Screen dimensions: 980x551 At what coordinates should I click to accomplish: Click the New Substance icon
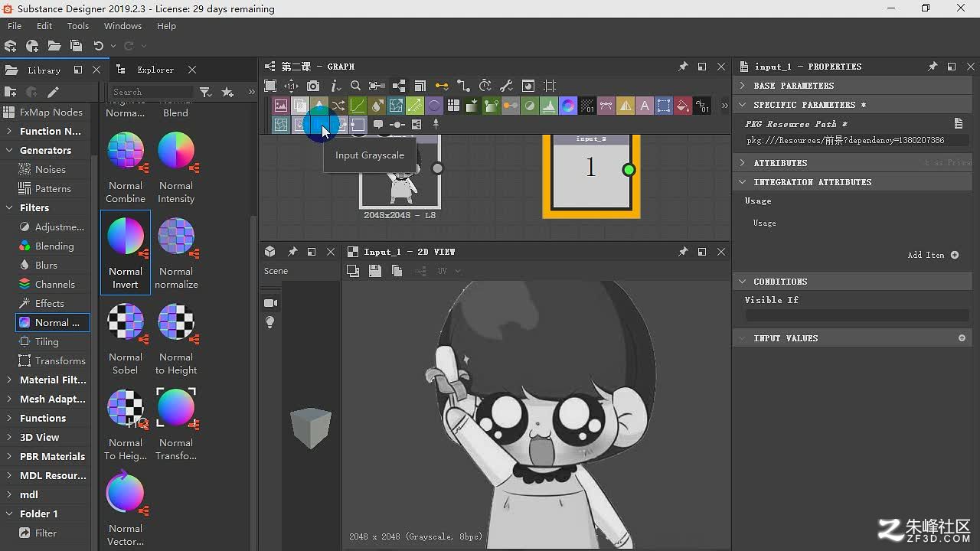tap(11, 46)
